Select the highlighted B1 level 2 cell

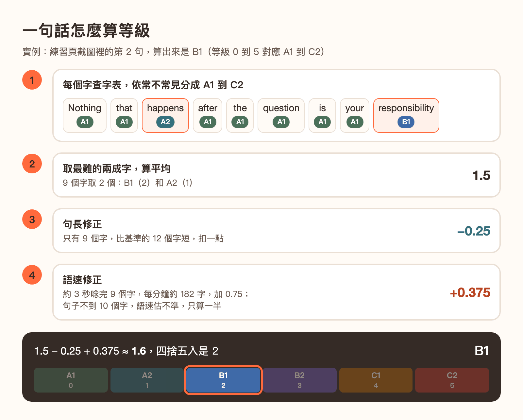223,380
